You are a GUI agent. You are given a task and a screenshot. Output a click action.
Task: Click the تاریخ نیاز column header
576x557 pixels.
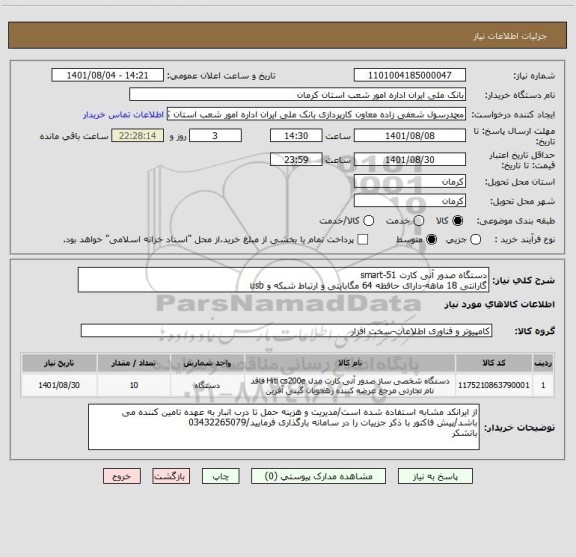pos(59,363)
